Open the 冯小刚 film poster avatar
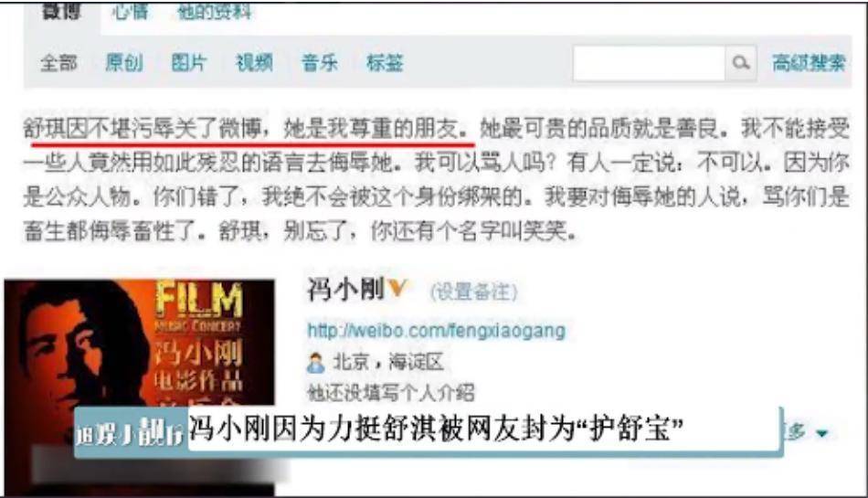The height and width of the screenshot is (498, 868). pos(139,387)
